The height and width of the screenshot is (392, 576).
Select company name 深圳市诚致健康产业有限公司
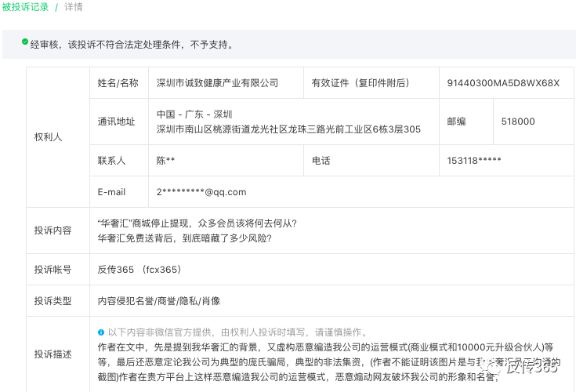[x=217, y=83]
